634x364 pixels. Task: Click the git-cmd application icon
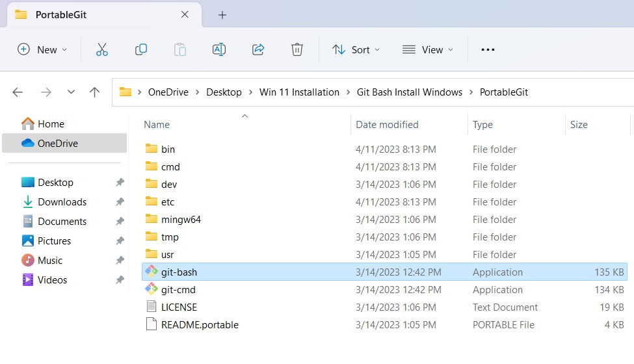click(152, 289)
